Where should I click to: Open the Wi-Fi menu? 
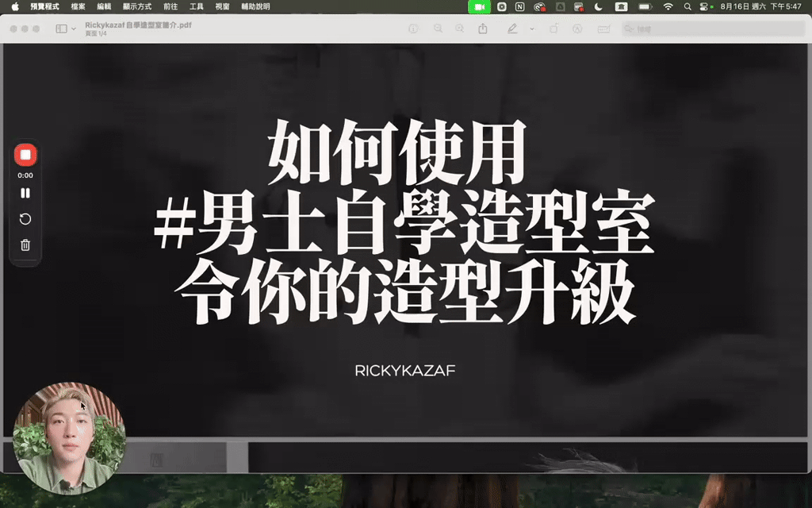click(668, 6)
